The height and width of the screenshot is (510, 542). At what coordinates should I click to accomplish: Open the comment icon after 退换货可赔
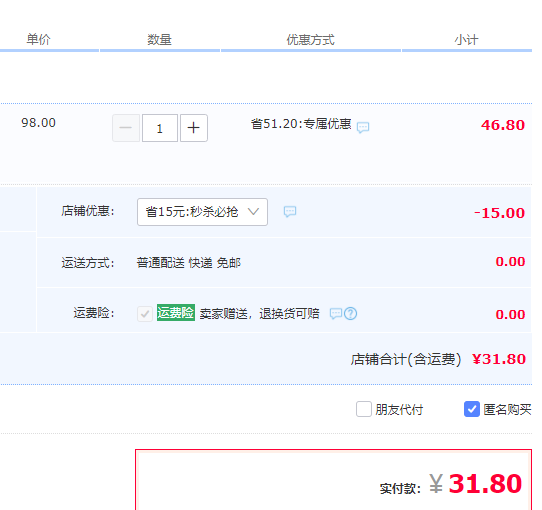pyautogui.click(x=336, y=314)
